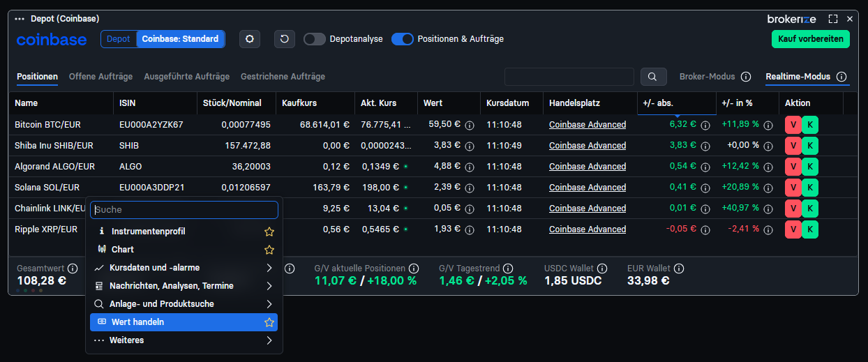This screenshot has height=362, width=868.
Task: Click info icon next to Algorand value 4,88 €
Action: [470, 167]
